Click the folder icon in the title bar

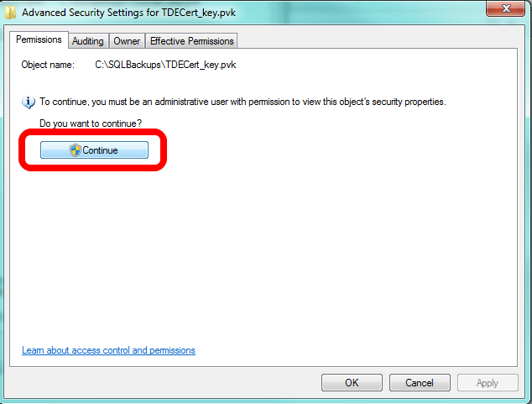10,13
